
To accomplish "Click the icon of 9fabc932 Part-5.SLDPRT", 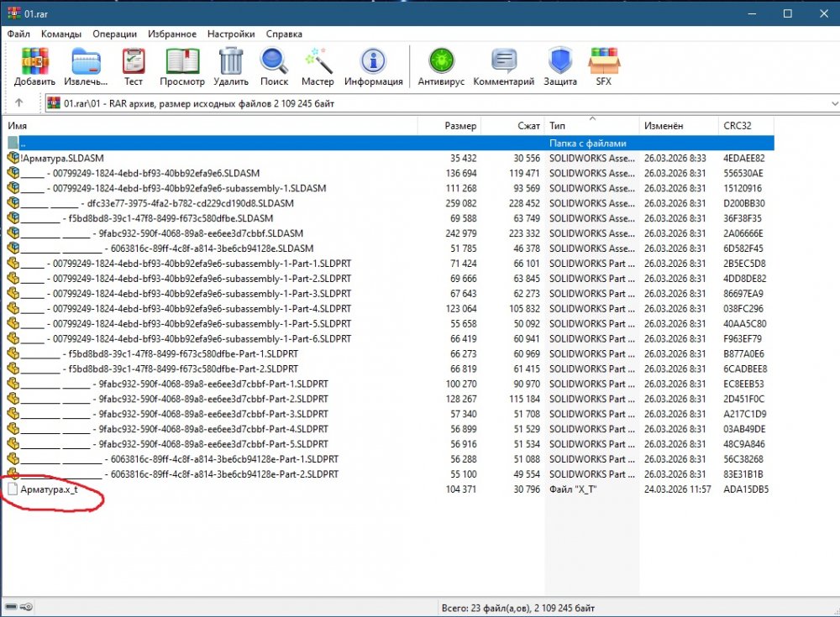I will click(13, 444).
